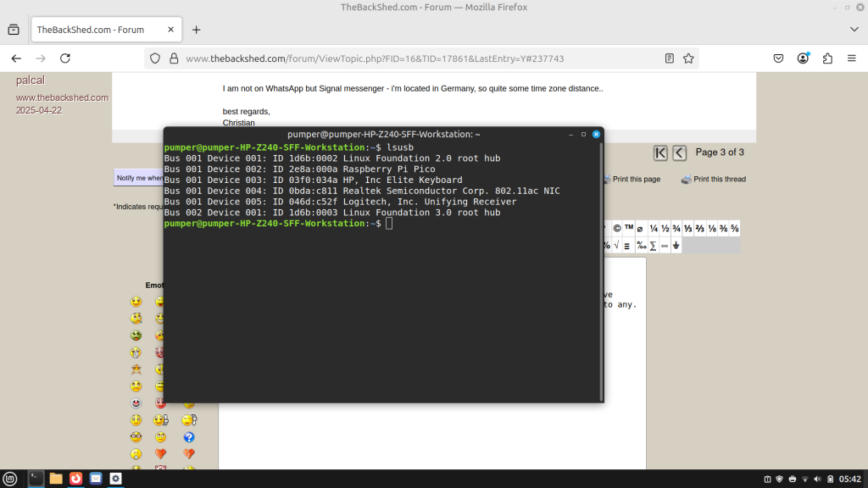Viewport: 868px width, 488px height.
Task: Open the Firefox account profile icon
Action: coord(803,58)
